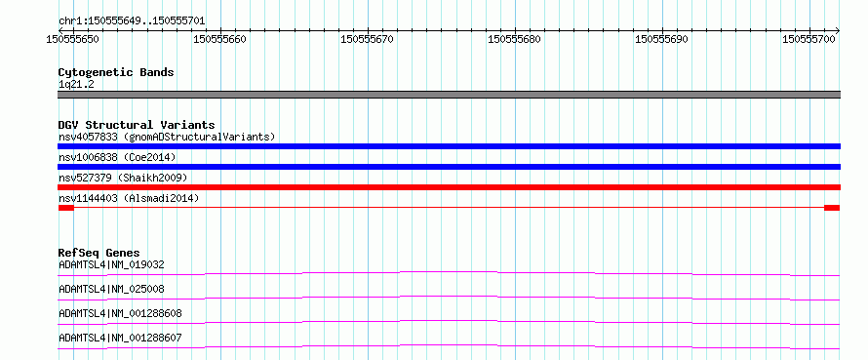Screen dimensions: 868x360
Task: Click the Cytogenetic Bands track title
Action: tap(116, 72)
